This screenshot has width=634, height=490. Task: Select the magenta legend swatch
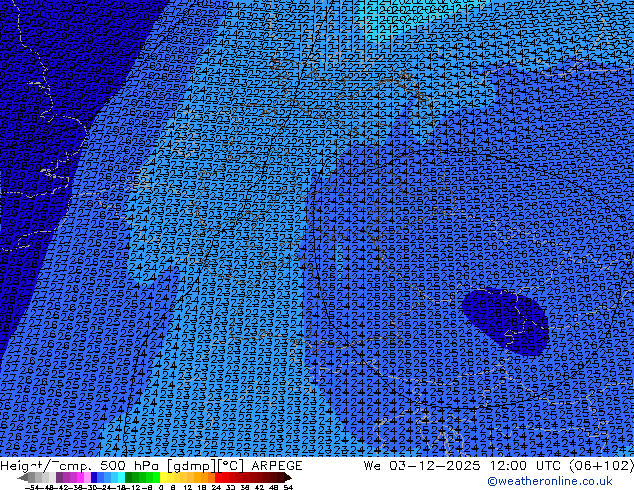click(x=80, y=477)
